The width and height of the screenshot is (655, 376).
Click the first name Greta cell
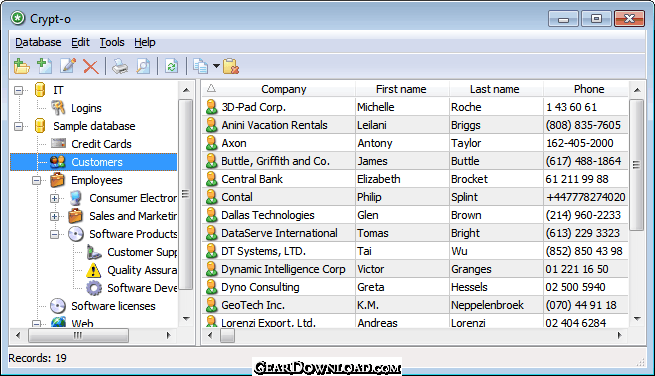pyautogui.click(x=371, y=287)
